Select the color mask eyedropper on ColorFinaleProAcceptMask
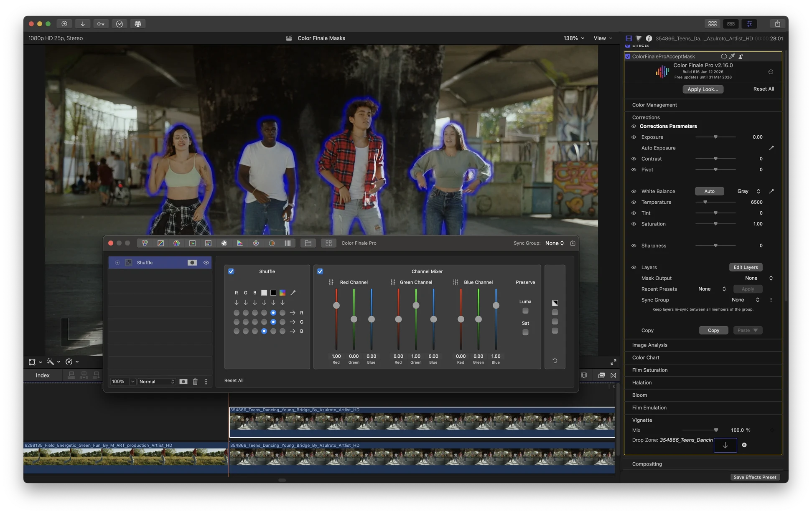This screenshot has height=514, width=812. coord(732,56)
